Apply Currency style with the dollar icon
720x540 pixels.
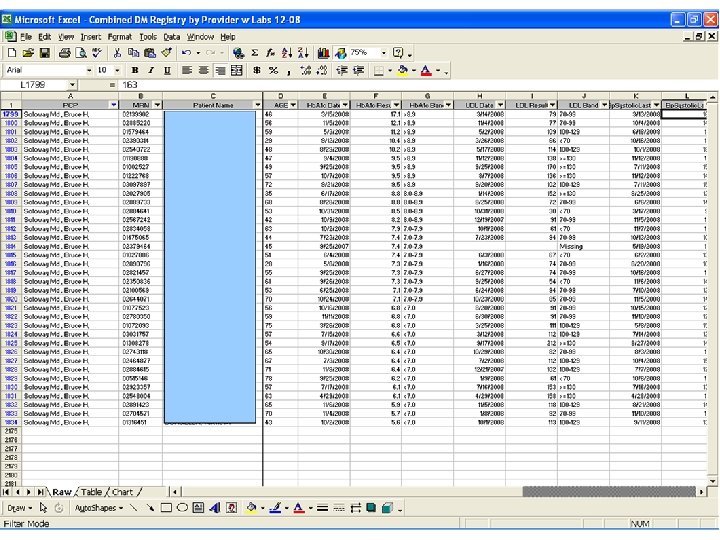(257, 70)
